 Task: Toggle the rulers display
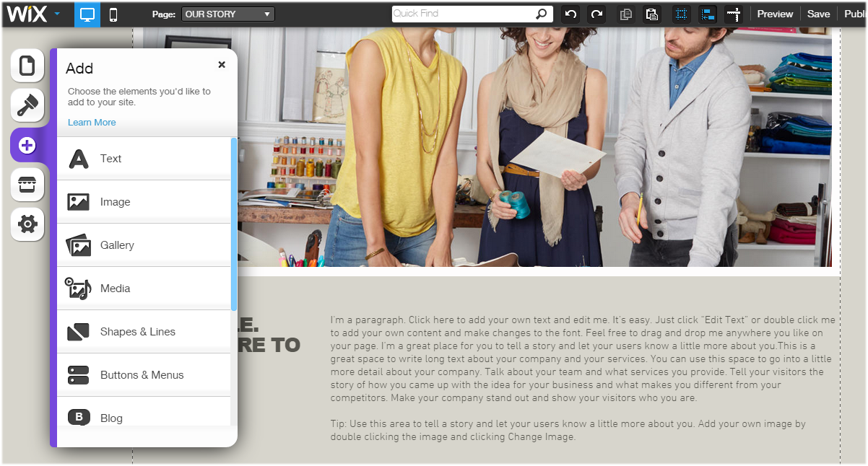tap(734, 14)
